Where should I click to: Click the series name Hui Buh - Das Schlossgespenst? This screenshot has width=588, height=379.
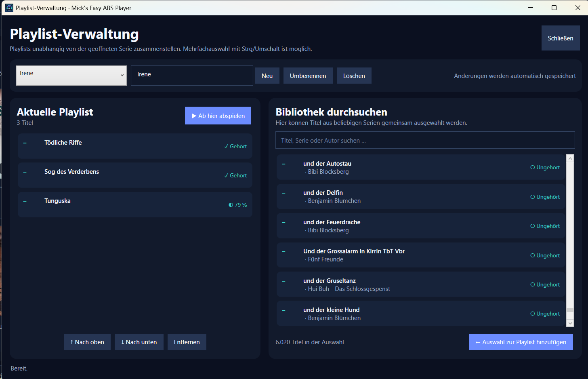[349, 289]
